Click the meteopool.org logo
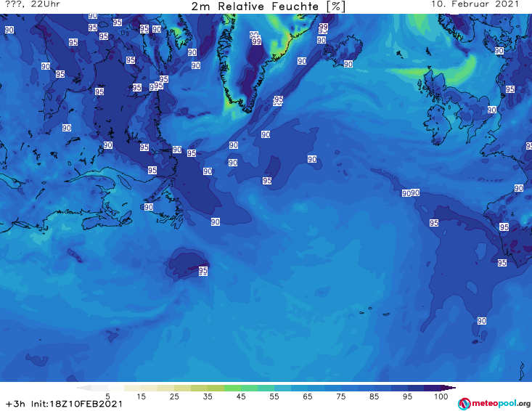The height and width of the screenshot is (411, 532). point(494,404)
